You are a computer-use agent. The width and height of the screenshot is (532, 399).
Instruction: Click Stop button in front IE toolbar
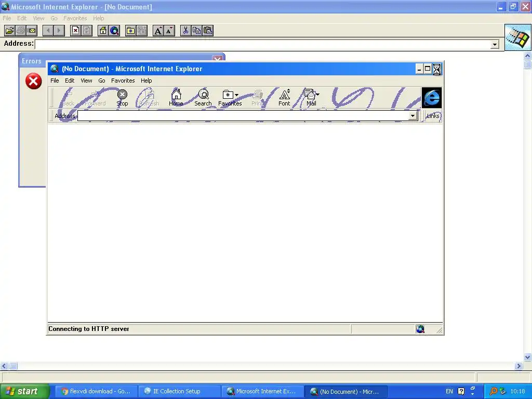122,97
